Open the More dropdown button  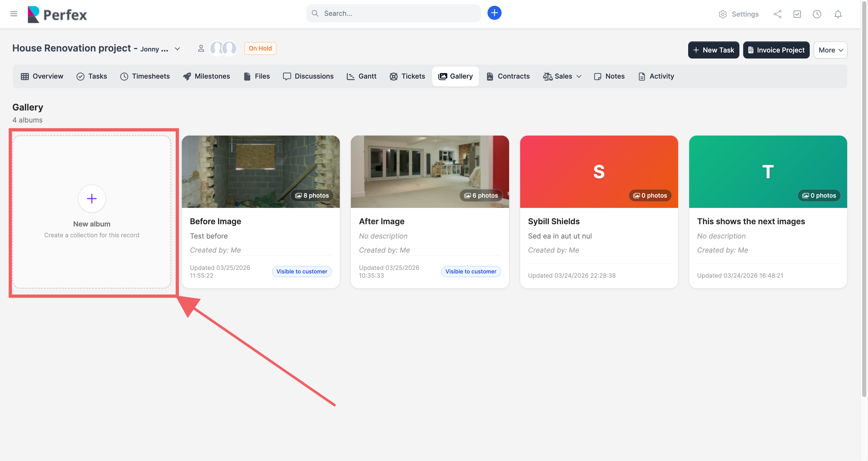click(x=830, y=50)
